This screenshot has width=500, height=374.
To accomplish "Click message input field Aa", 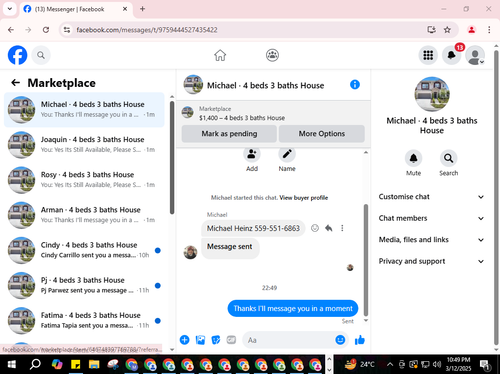I will point(289,340).
